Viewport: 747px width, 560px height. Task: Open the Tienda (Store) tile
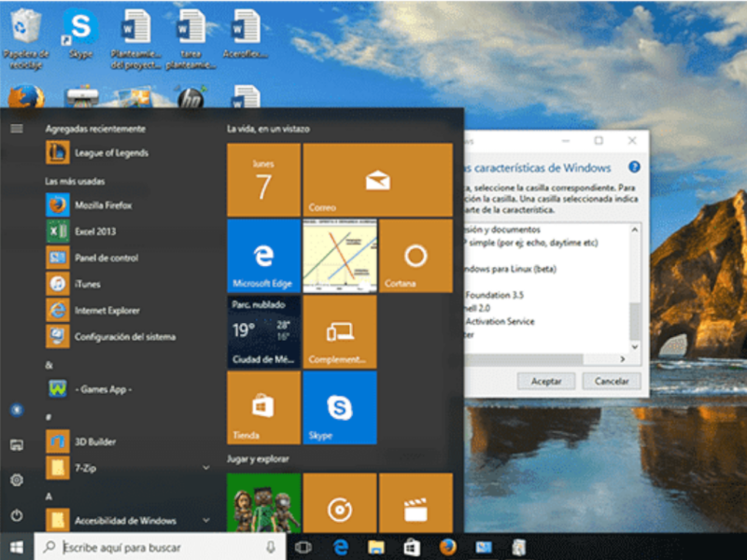pyautogui.click(x=262, y=408)
